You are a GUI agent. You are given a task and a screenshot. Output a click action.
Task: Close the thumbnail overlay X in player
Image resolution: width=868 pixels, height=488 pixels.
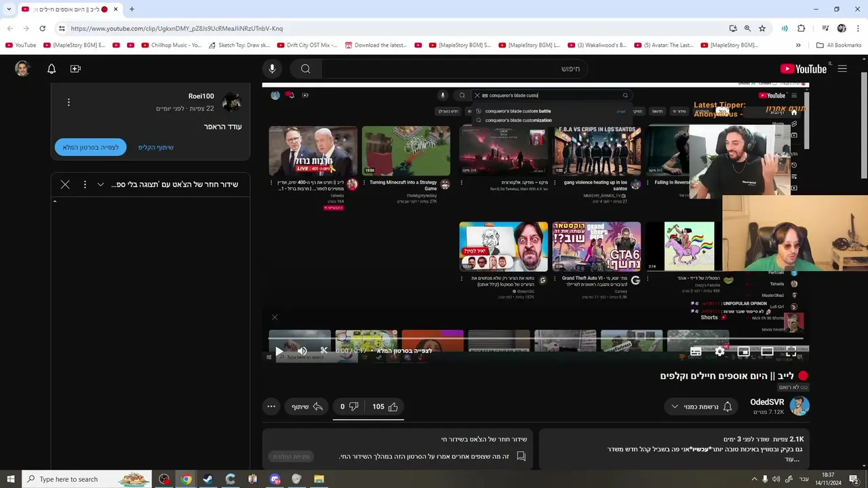[x=275, y=317]
